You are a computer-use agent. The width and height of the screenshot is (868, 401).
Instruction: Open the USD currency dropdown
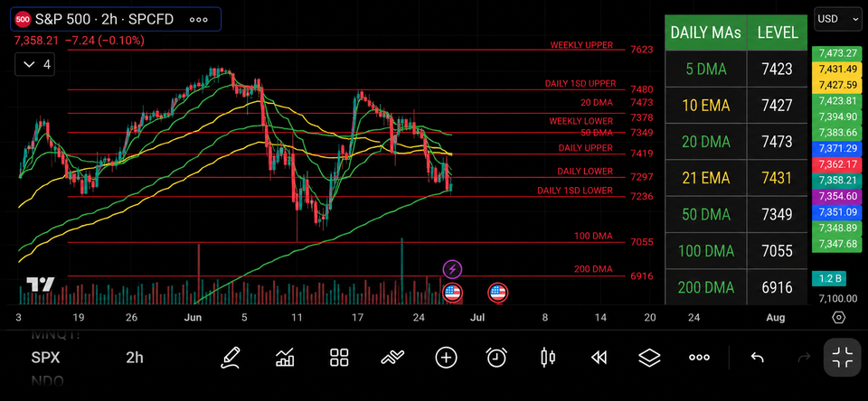click(x=838, y=19)
